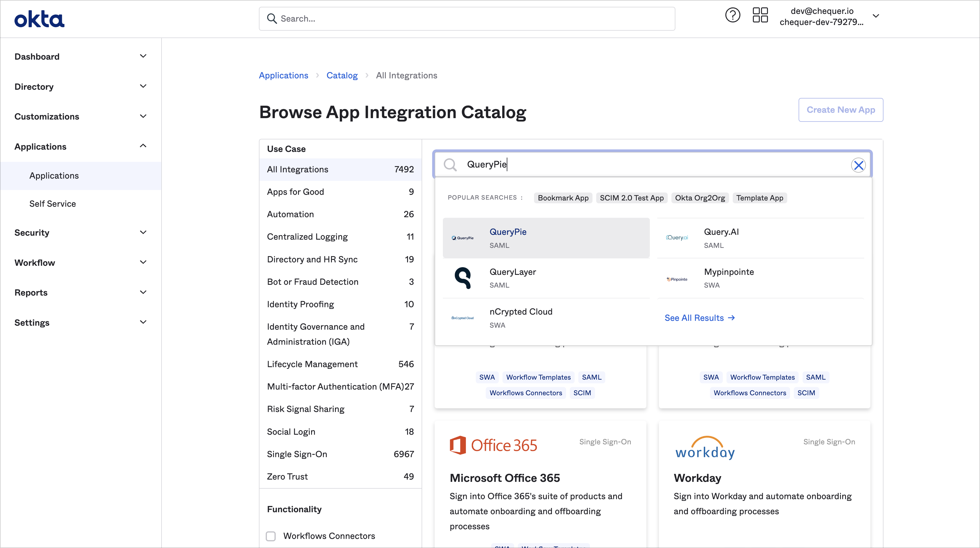980x548 pixels.
Task: Choose Template App popular search
Action: 760,198
